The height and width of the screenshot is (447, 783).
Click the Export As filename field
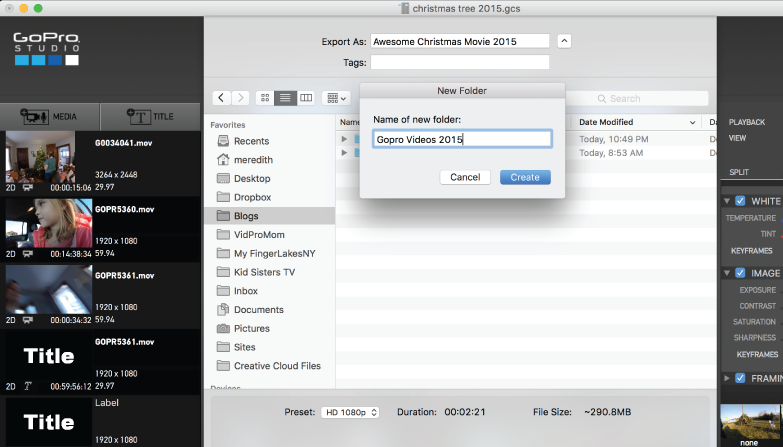[459, 41]
